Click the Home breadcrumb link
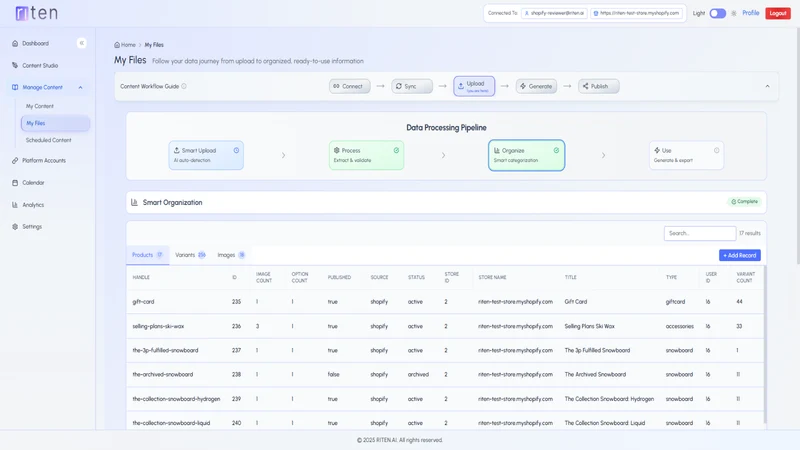Image resolution: width=800 pixels, height=450 pixels. [x=126, y=45]
